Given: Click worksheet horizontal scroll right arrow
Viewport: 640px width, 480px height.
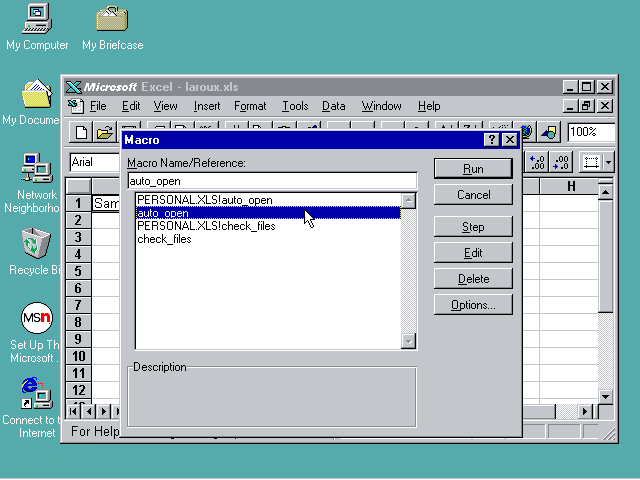Looking at the screenshot, I should (585, 411).
